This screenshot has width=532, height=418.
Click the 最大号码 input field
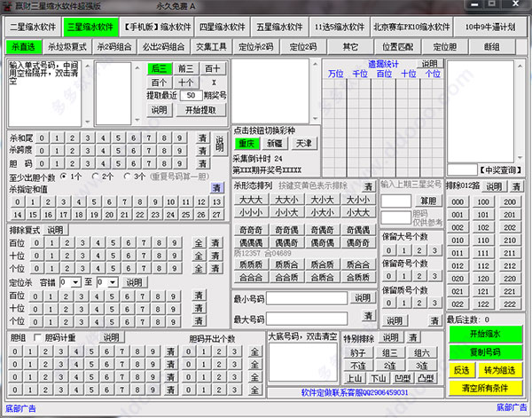tap(307, 319)
